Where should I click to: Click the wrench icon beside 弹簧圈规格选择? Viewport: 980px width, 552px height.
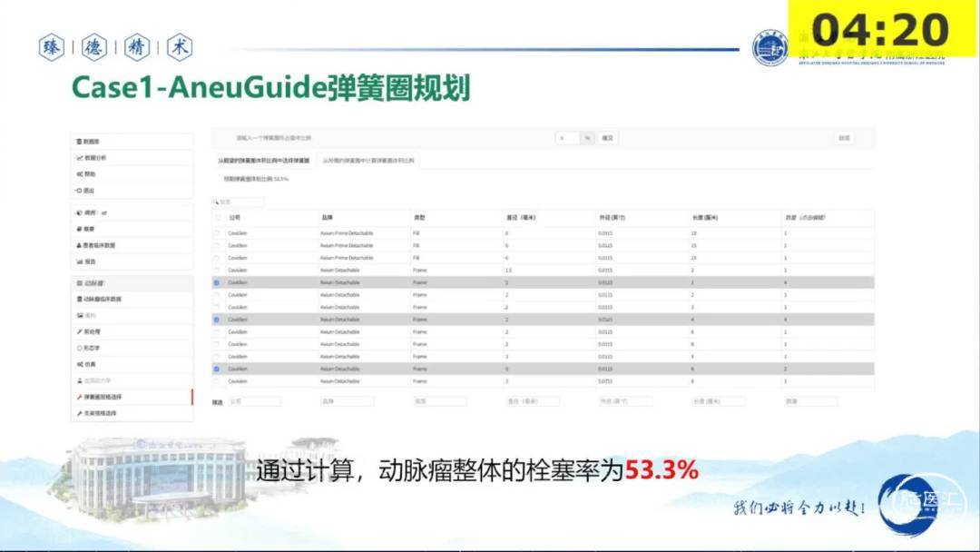79,397
